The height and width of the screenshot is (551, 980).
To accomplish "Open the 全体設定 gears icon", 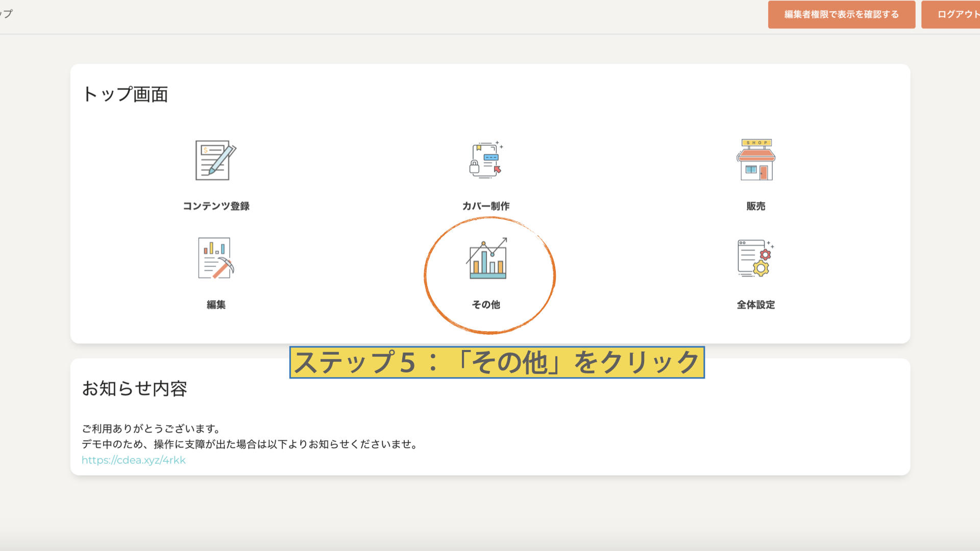I will 755,258.
